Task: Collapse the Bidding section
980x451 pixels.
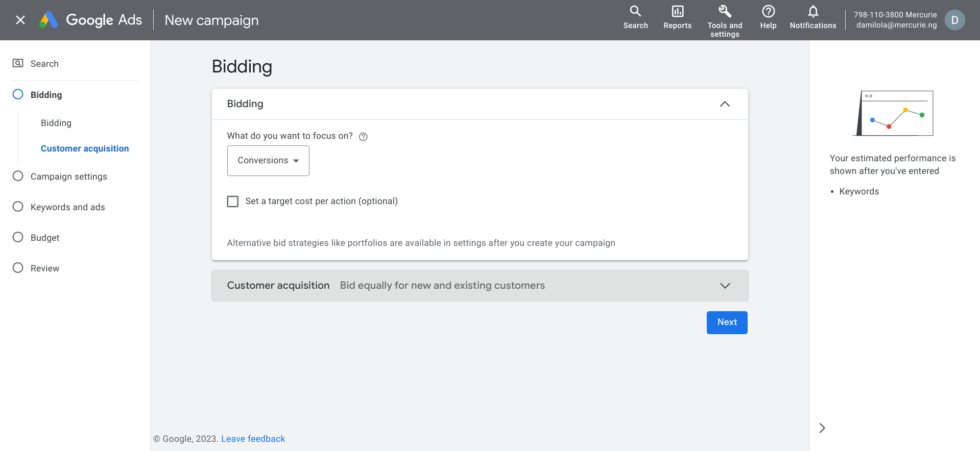Action: [x=725, y=104]
